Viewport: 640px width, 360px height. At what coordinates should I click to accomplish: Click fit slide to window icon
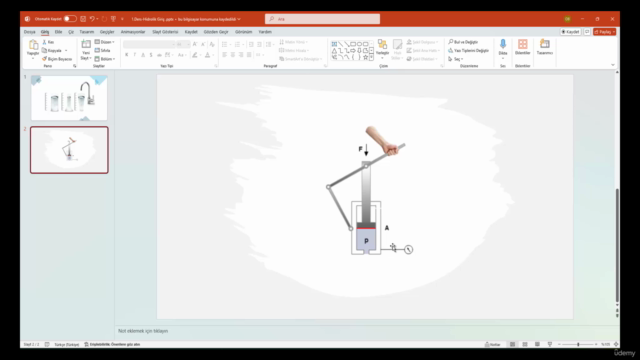[616, 344]
